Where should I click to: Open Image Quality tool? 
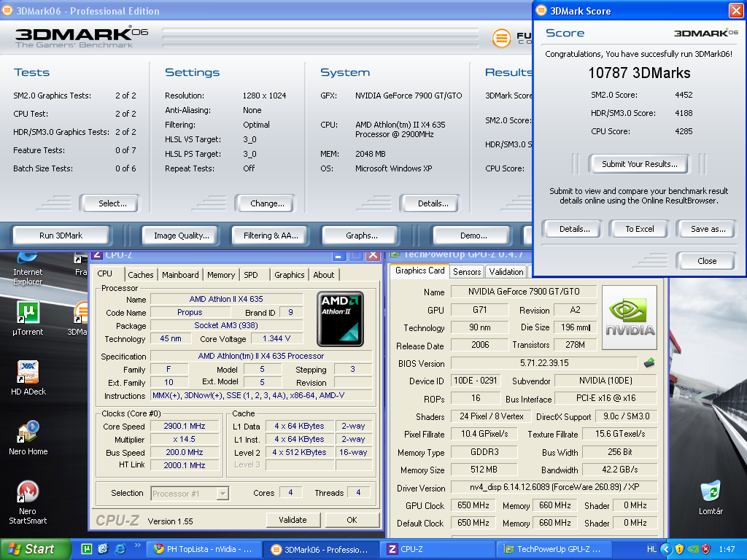(x=182, y=236)
